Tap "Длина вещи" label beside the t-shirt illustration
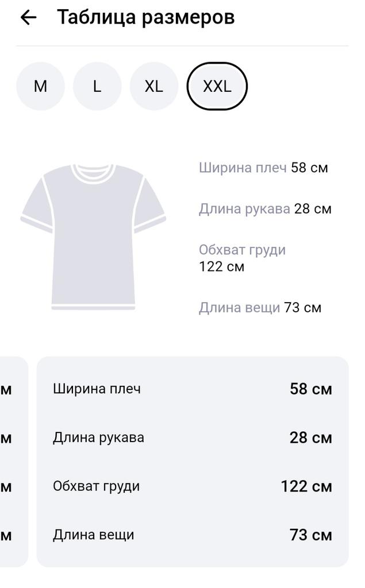Image resolution: width=365 pixels, height=588 pixels. pos(239,308)
